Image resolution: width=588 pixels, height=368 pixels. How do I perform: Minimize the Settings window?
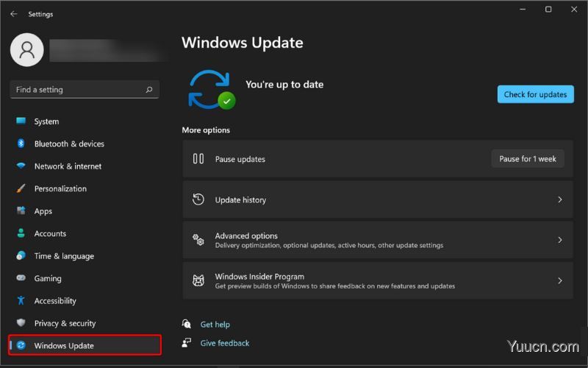pyautogui.click(x=523, y=9)
